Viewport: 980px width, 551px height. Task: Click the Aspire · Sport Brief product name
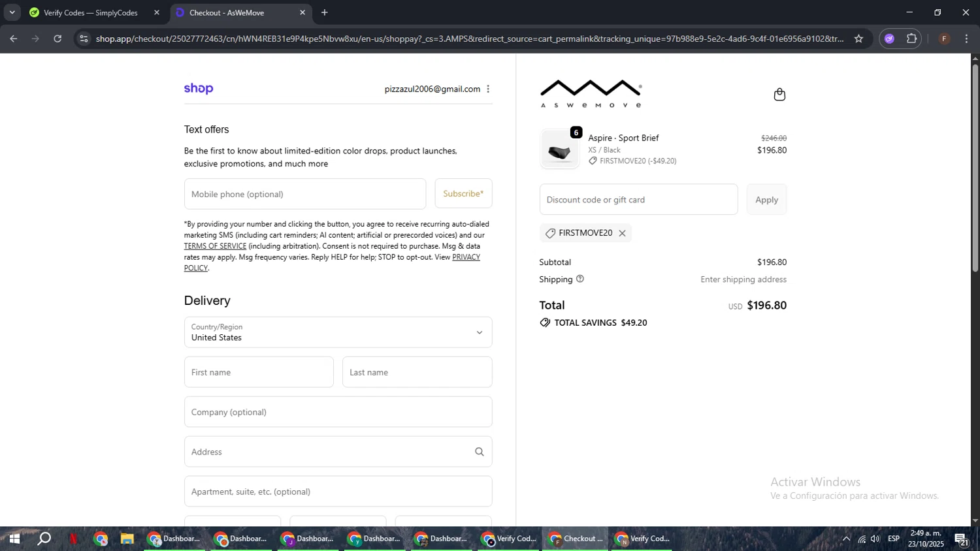pyautogui.click(x=623, y=138)
